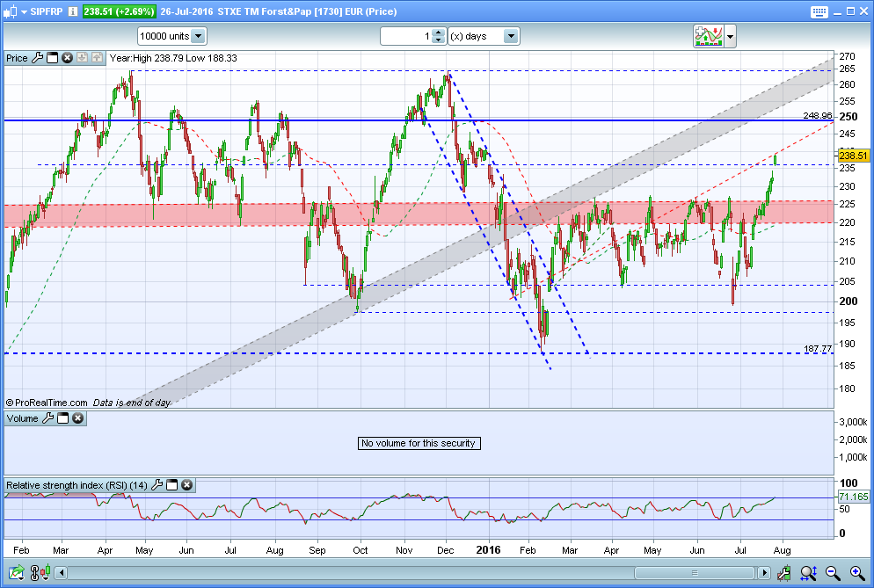Zoom out using the minus magnifier
The height and width of the screenshot is (588, 874).
pos(833,572)
